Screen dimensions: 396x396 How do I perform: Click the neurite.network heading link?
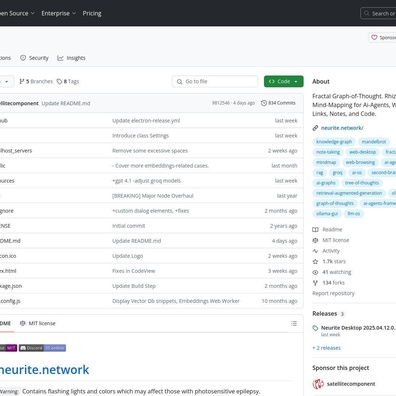coord(44,370)
